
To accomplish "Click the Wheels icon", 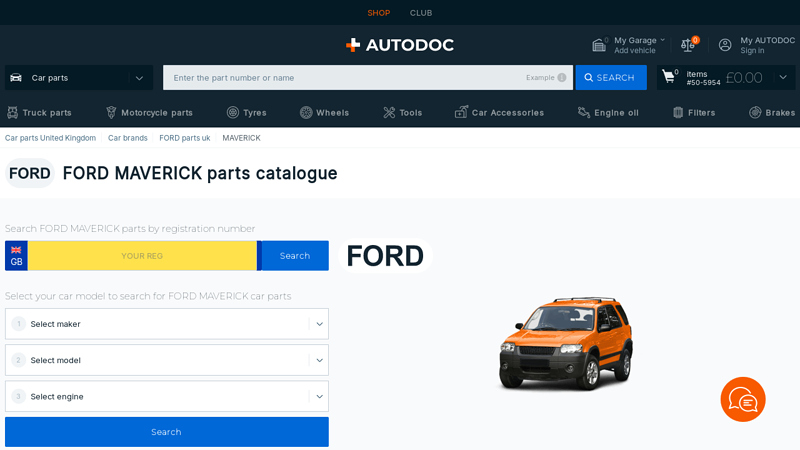I will tap(306, 112).
